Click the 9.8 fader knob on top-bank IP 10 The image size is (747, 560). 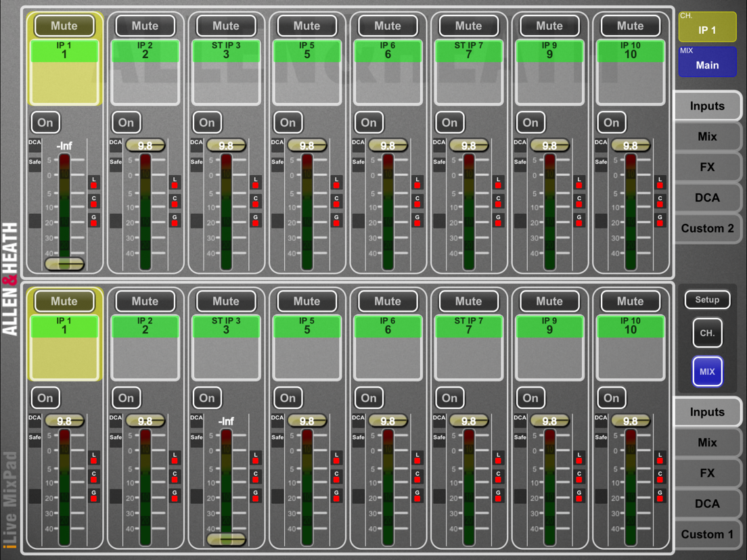click(x=631, y=145)
